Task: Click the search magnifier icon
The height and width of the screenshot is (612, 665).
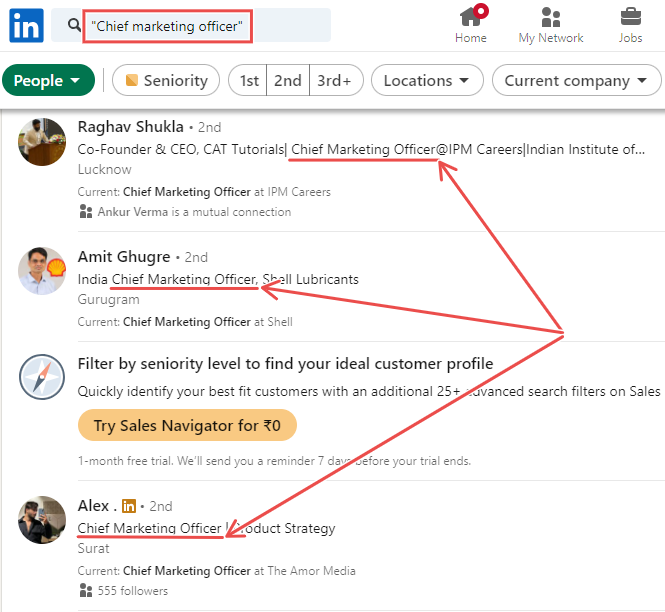Action: point(74,25)
